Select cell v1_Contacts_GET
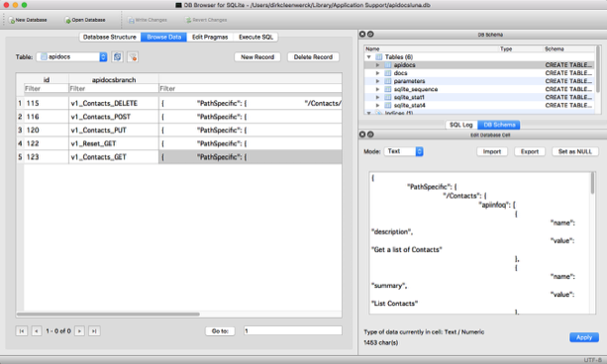The height and width of the screenshot is (364, 607). [x=114, y=157]
